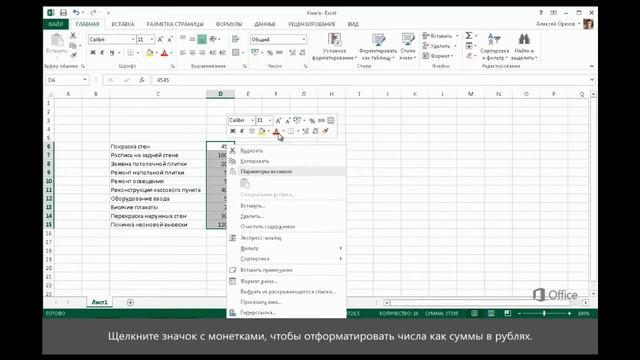The image size is (640, 360).
Task: Click the coins icon in mini toolbar
Action: 297,120
